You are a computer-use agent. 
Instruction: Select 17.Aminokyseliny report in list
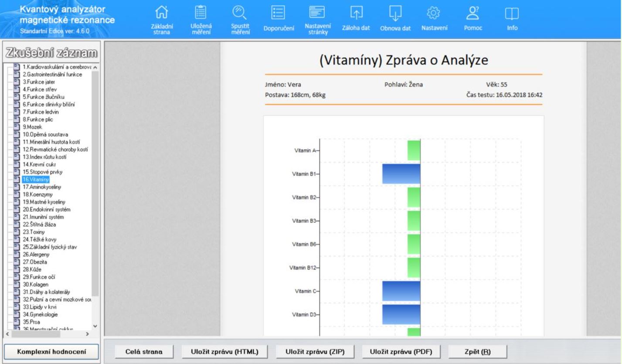pos(42,187)
